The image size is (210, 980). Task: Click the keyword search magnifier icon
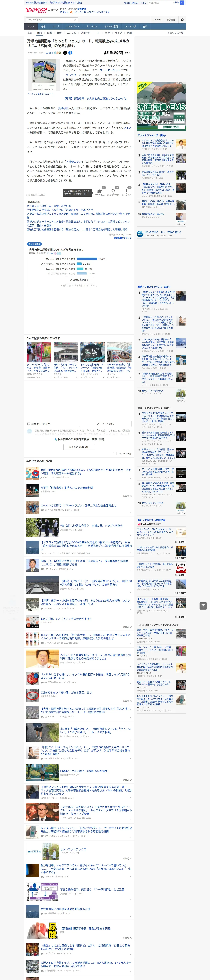[x=75, y=20]
